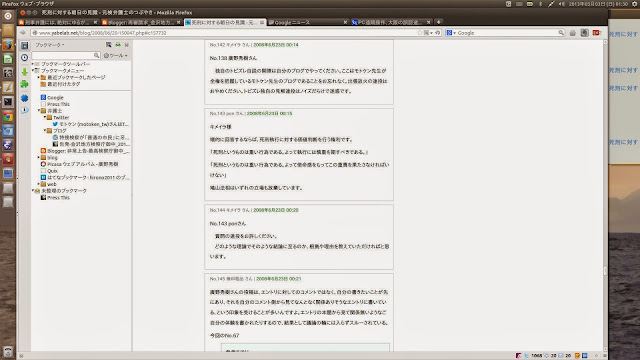Expand the blog folder

pos(39,157)
